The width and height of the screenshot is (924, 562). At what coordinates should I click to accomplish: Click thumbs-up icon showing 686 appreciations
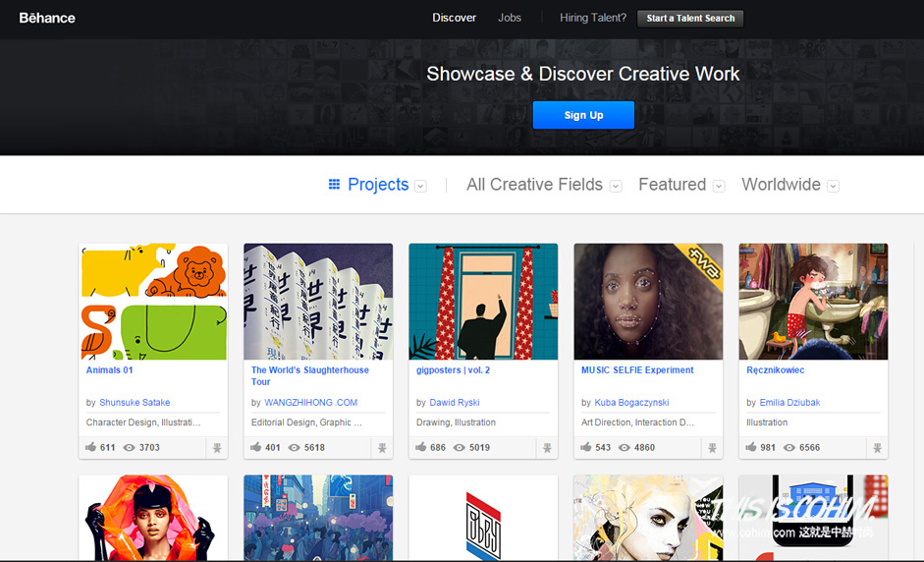tap(420, 447)
